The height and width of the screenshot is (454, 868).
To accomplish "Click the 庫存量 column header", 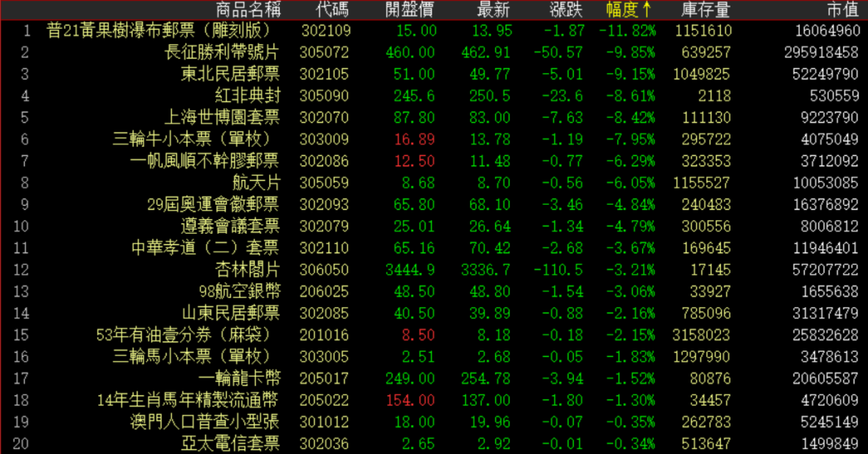I will click(x=706, y=10).
